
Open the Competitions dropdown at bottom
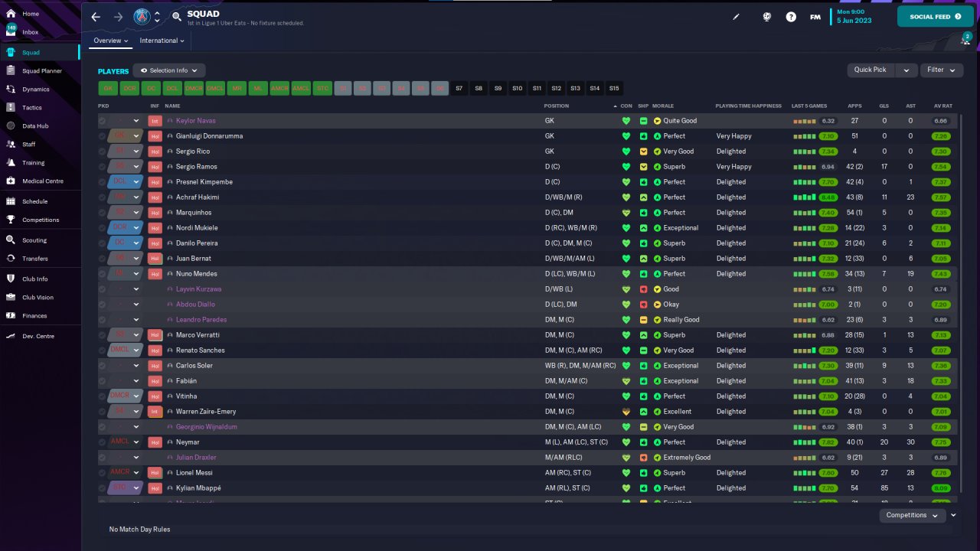[x=912, y=515]
